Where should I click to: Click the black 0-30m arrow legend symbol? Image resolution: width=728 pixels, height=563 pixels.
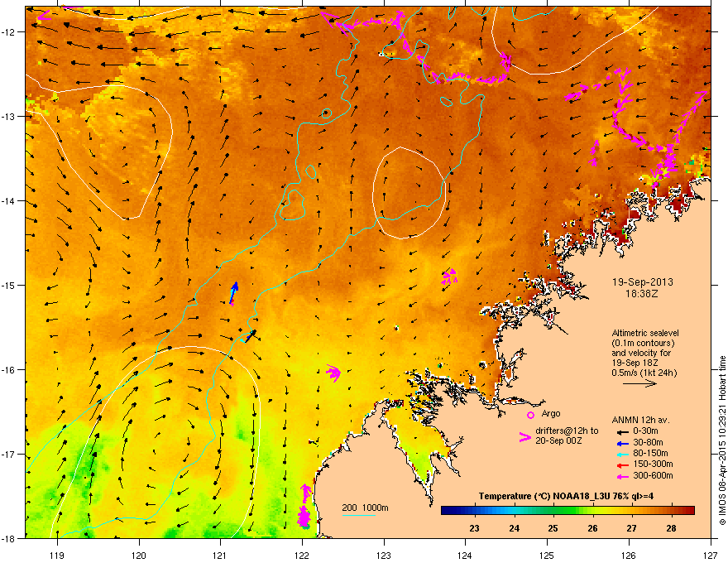[621, 431]
